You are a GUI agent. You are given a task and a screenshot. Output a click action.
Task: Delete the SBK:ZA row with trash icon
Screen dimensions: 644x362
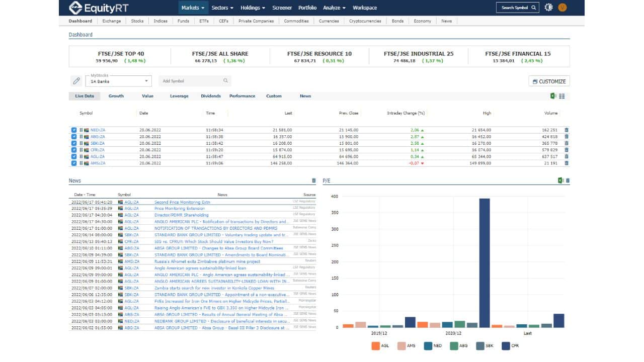[x=567, y=143]
